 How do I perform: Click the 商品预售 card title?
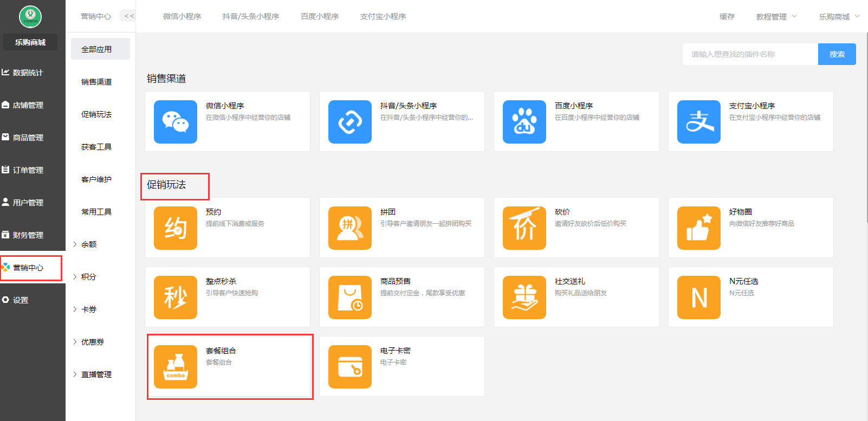tap(396, 281)
